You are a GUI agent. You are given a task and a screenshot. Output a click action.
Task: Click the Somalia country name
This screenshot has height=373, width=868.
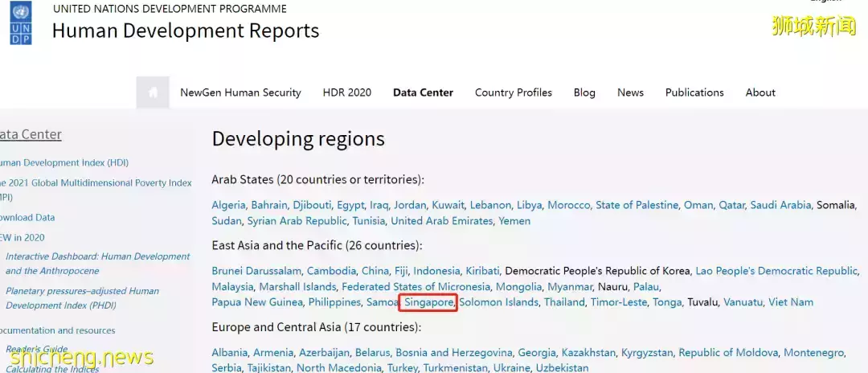tap(836, 205)
